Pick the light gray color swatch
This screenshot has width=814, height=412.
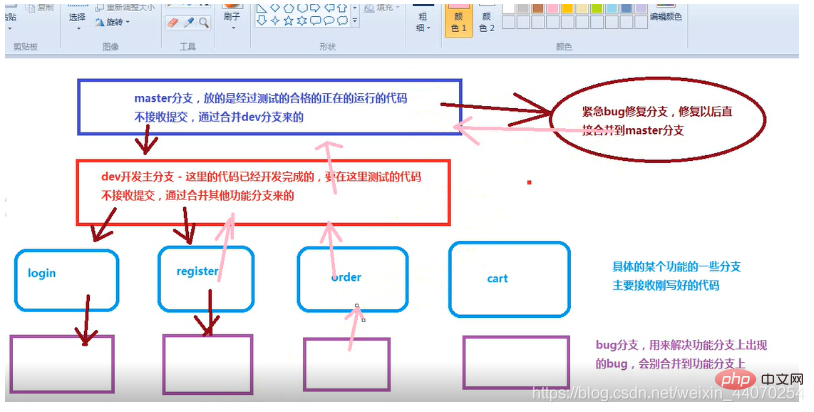tap(523, 8)
